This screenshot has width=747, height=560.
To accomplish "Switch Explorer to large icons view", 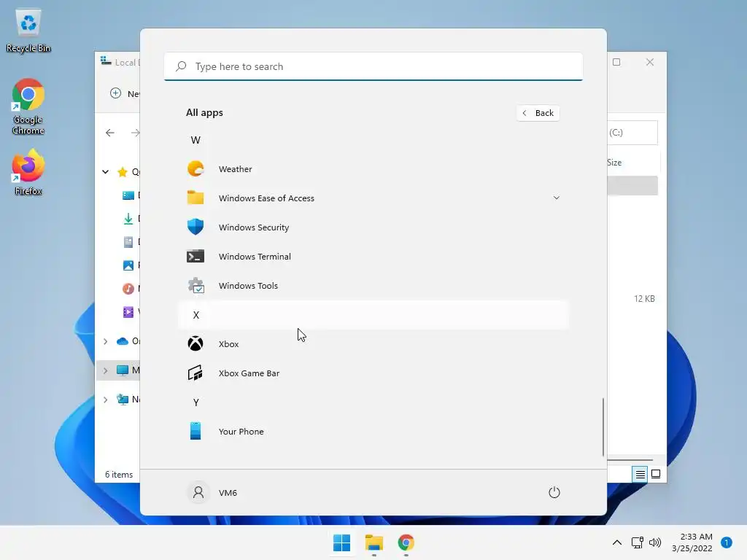I will coord(656,474).
